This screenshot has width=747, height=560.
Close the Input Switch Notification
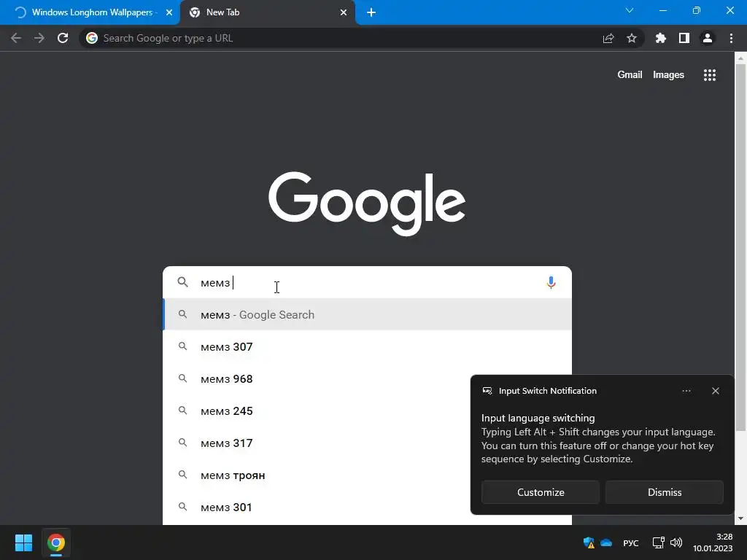pyautogui.click(x=716, y=391)
